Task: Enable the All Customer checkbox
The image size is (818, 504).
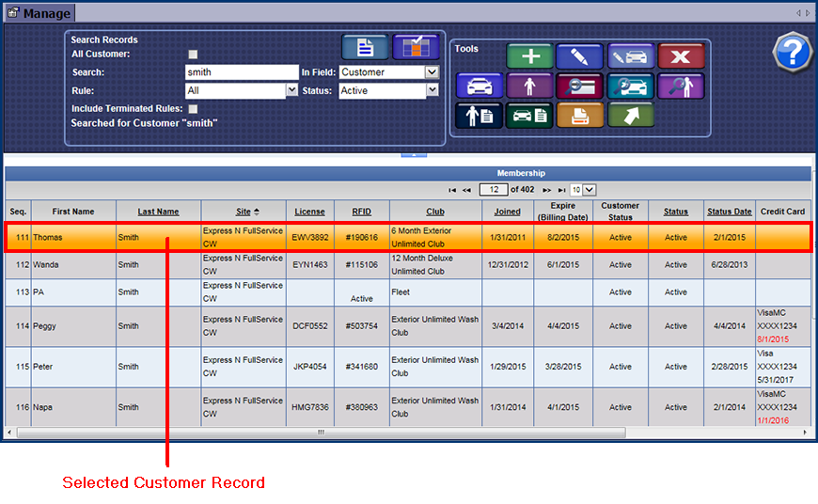Action: pos(193,55)
